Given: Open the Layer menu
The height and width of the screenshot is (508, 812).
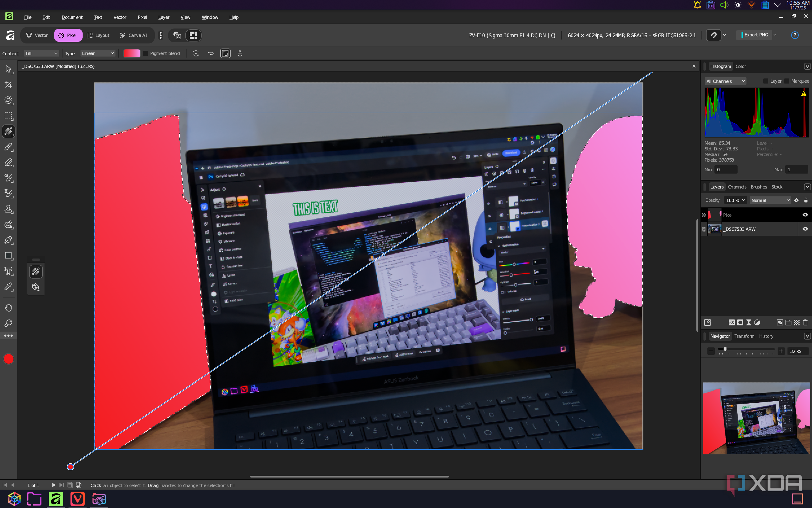Looking at the screenshot, I should 164,17.
